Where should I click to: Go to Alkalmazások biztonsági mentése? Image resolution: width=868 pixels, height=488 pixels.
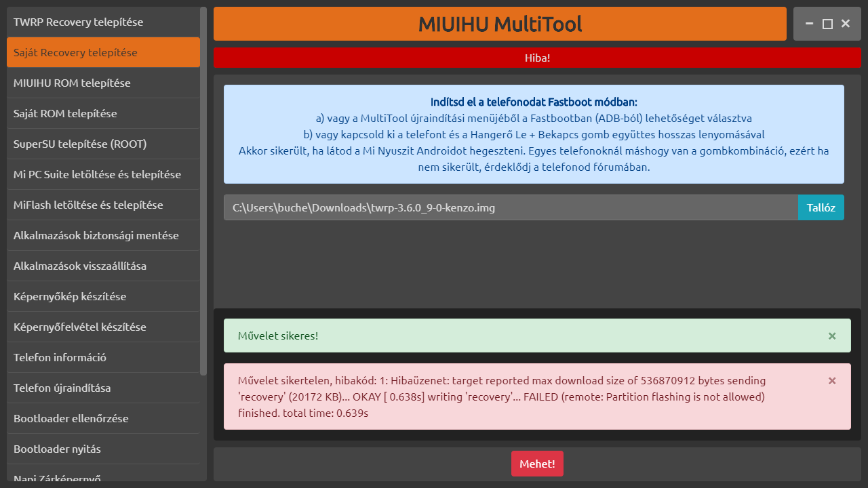[103, 235]
